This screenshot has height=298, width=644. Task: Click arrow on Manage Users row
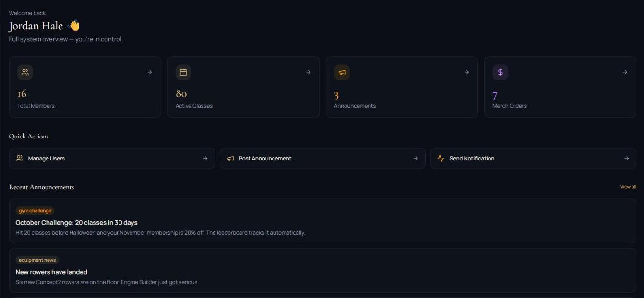[x=205, y=158]
